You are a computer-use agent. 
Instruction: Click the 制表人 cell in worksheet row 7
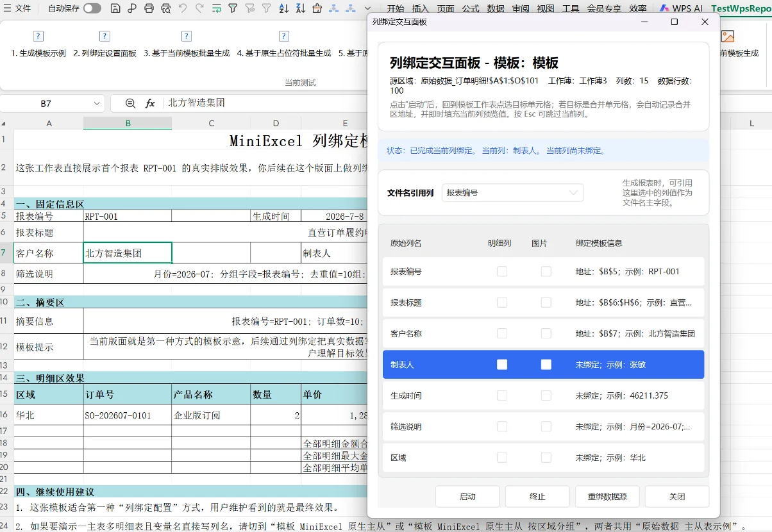[x=333, y=253]
